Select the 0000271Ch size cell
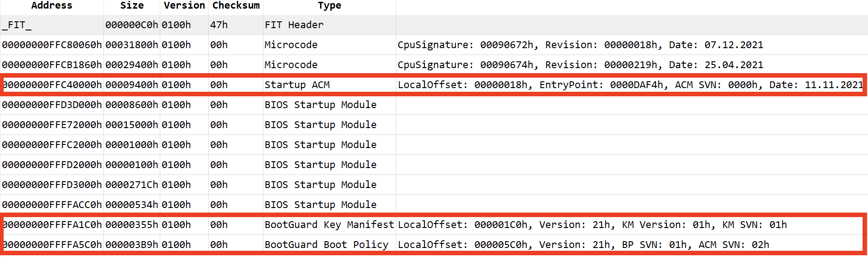The width and height of the screenshot is (868, 258). 132,185
